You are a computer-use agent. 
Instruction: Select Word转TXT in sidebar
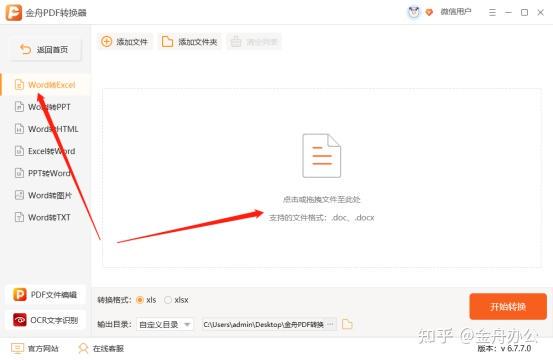point(45,217)
